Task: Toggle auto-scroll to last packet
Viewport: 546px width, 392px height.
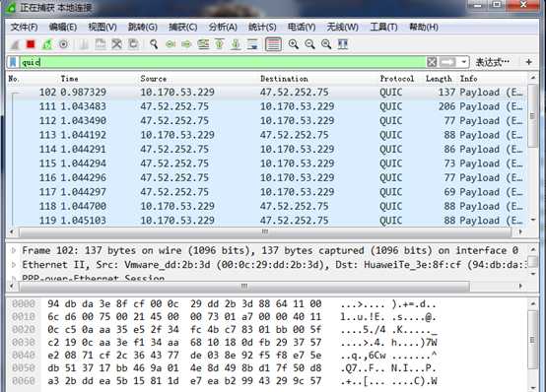Action: pyautogui.click(x=252, y=44)
